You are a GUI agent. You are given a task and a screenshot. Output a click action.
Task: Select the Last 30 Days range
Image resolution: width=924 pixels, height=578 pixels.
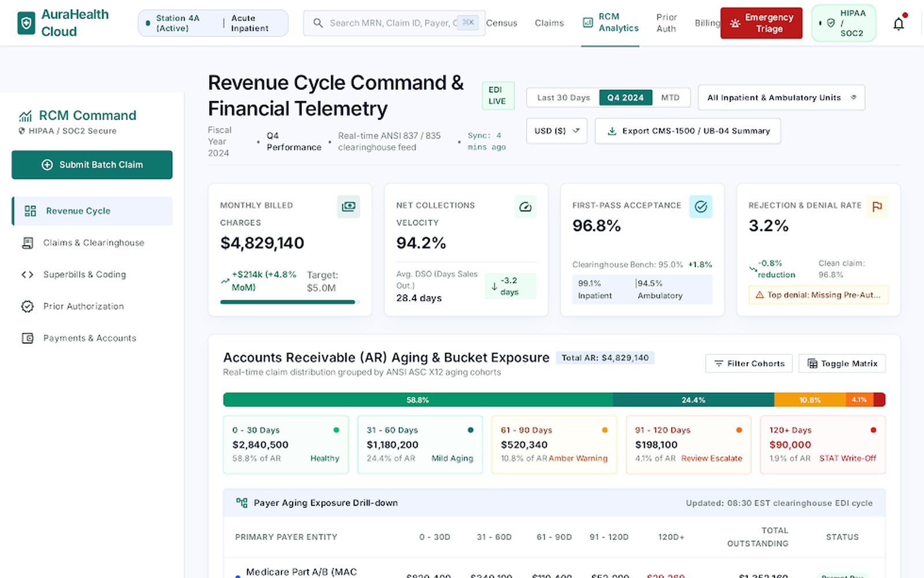(563, 98)
